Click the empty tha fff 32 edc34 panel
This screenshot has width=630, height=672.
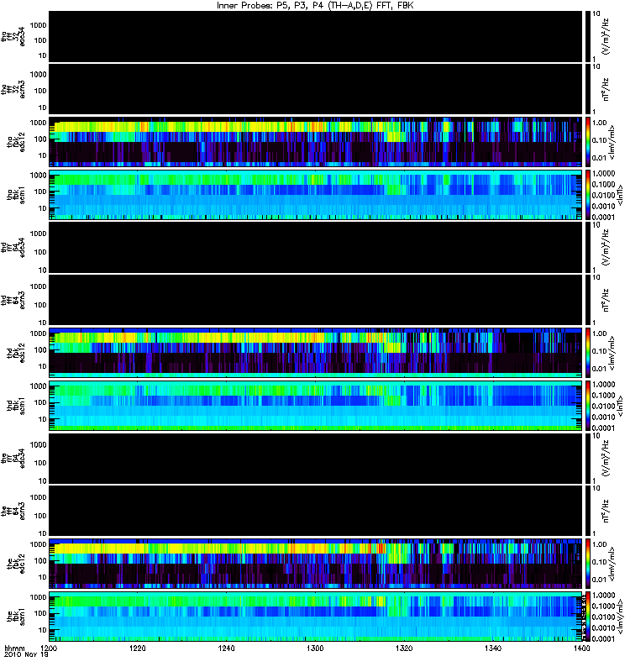315,36
